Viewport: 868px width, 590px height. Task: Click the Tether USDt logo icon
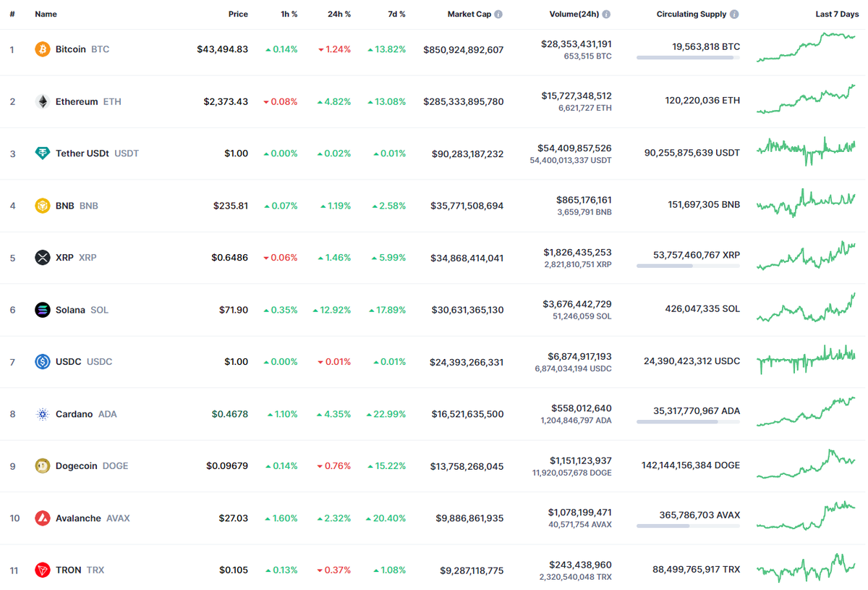(x=43, y=153)
